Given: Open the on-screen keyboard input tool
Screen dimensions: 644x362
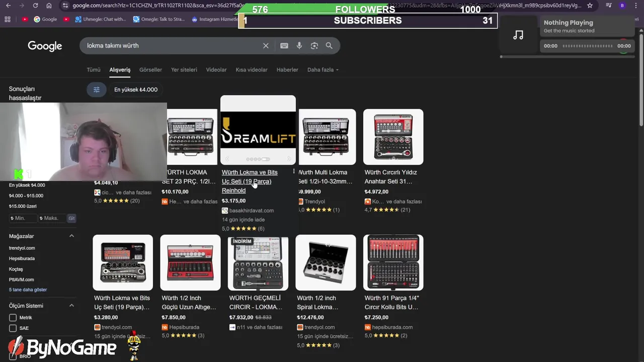Looking at the screenshot, I should (284, 46).
